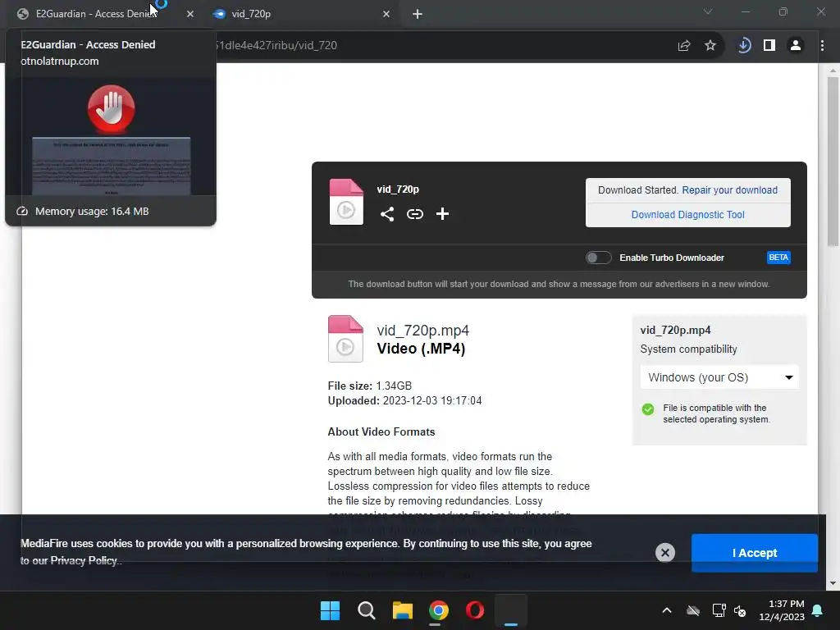Close the vid_720p tab
This screenshot has width=840, height=630.
coord(386,14)
